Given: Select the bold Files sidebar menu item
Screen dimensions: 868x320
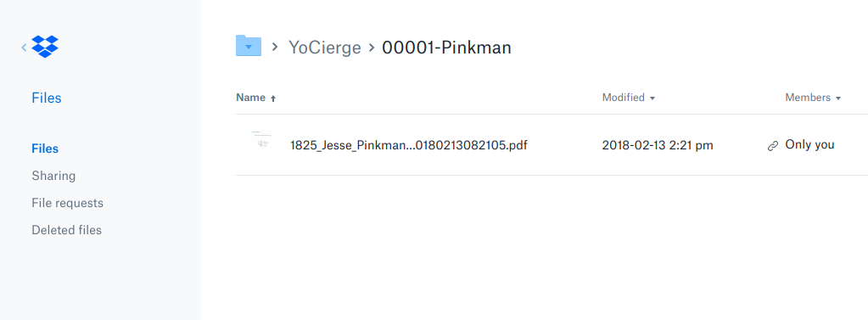Looking at the screenshot, I should pos(45,149).
